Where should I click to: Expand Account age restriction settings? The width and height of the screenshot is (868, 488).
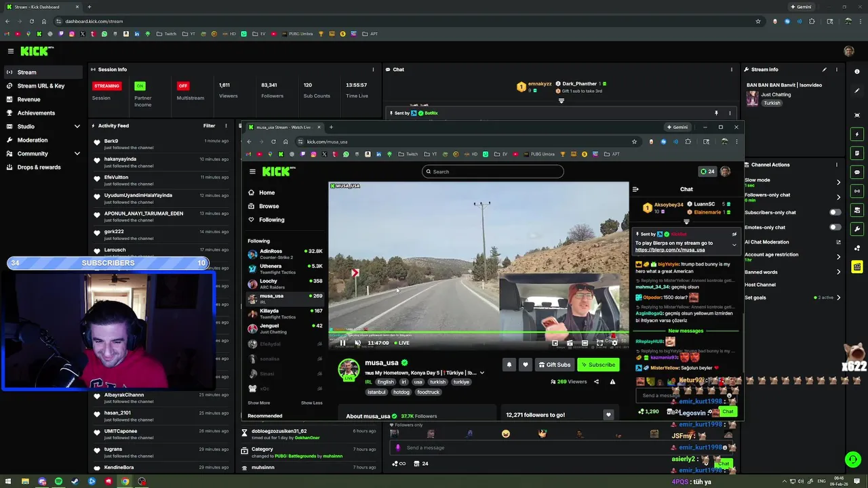point(838,257)
